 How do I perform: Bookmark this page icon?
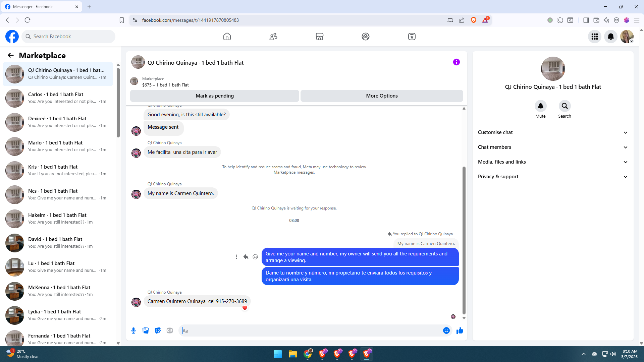[x=122, y=20]
